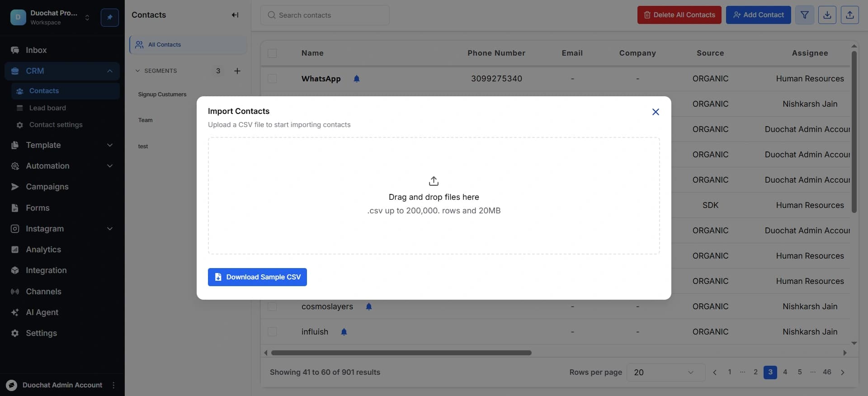Image resolution: width=868 pixels, height=396 pixels.
Task: Click the upload icon in drop zone
Action: pyautogui.click(x=434, y=181)
